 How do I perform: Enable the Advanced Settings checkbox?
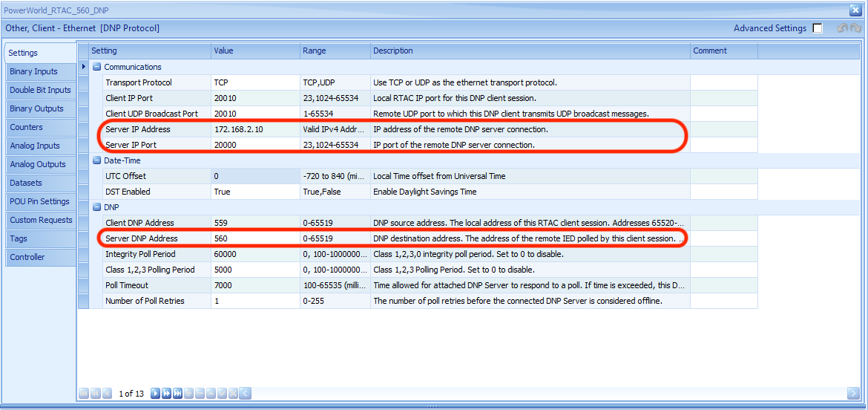coord(818,28)
